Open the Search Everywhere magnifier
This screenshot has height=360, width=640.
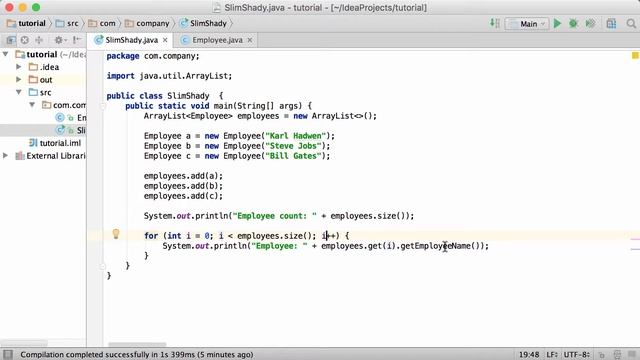click(x=631, y=24)
